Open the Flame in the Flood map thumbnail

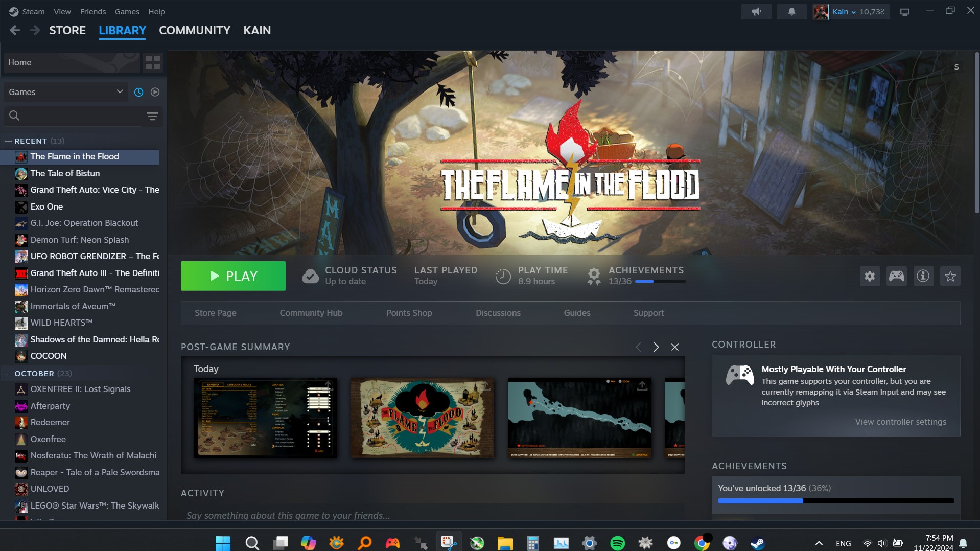tap(422, 418)
